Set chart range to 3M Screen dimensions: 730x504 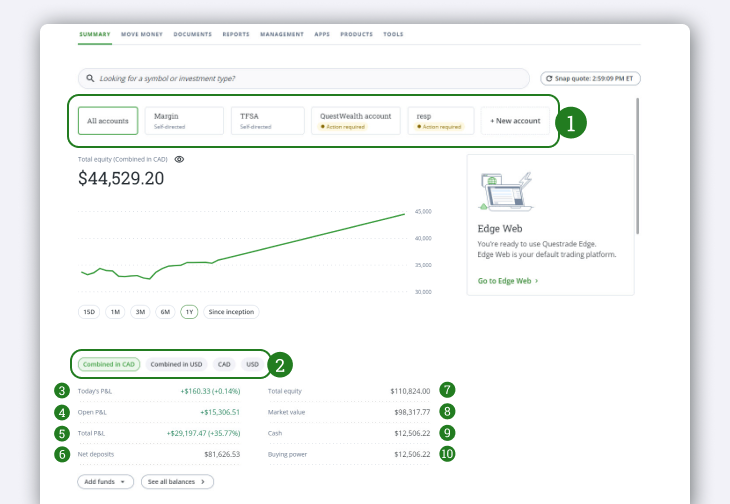140,312
